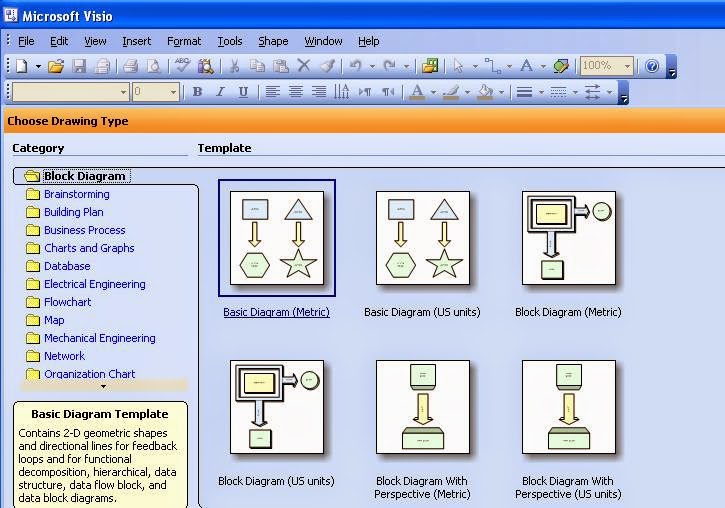725x508 pixels.
Task: Select the Pointer tool icon
Action: (x=458, y=66)
